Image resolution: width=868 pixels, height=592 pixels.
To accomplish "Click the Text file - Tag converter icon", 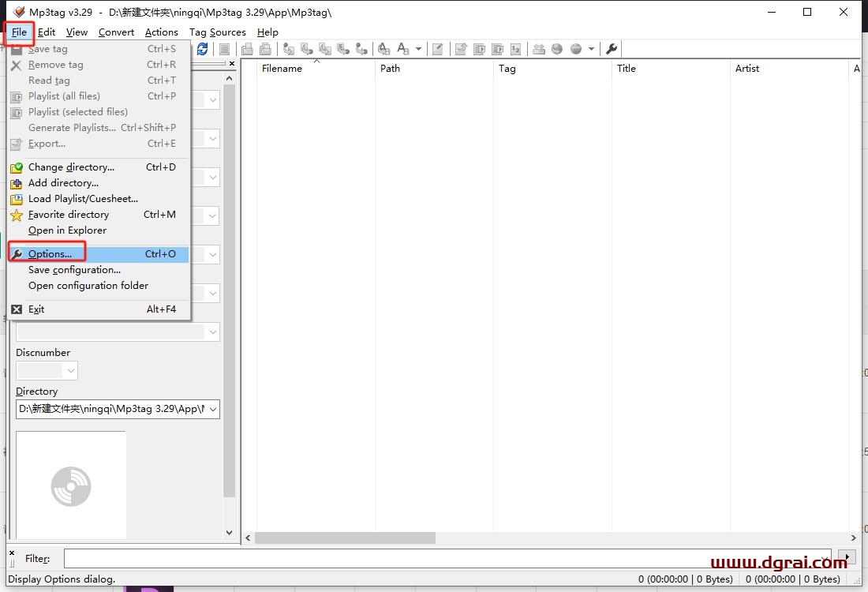I will 343,49.
